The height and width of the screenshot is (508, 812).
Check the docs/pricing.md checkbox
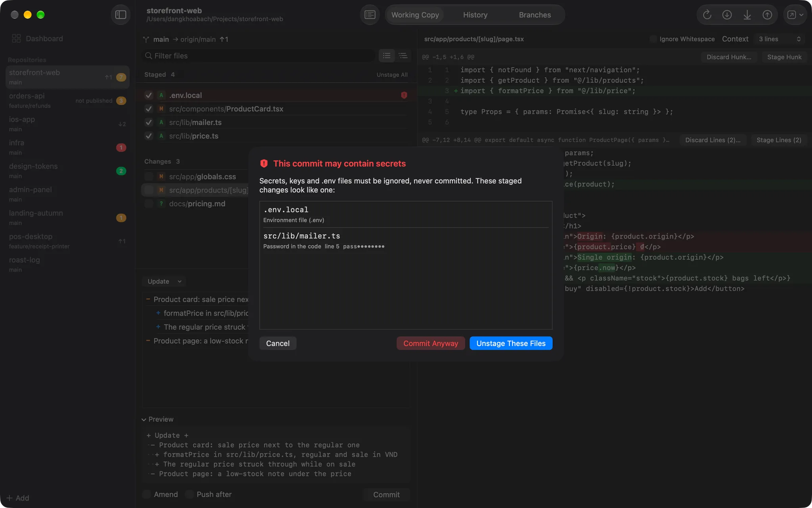[x=149, y=204]
